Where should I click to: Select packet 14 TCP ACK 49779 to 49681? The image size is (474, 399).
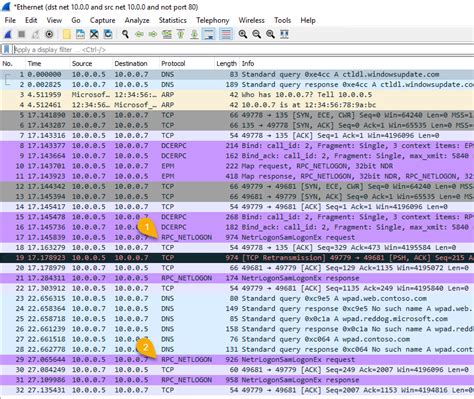tap(237, 207)
